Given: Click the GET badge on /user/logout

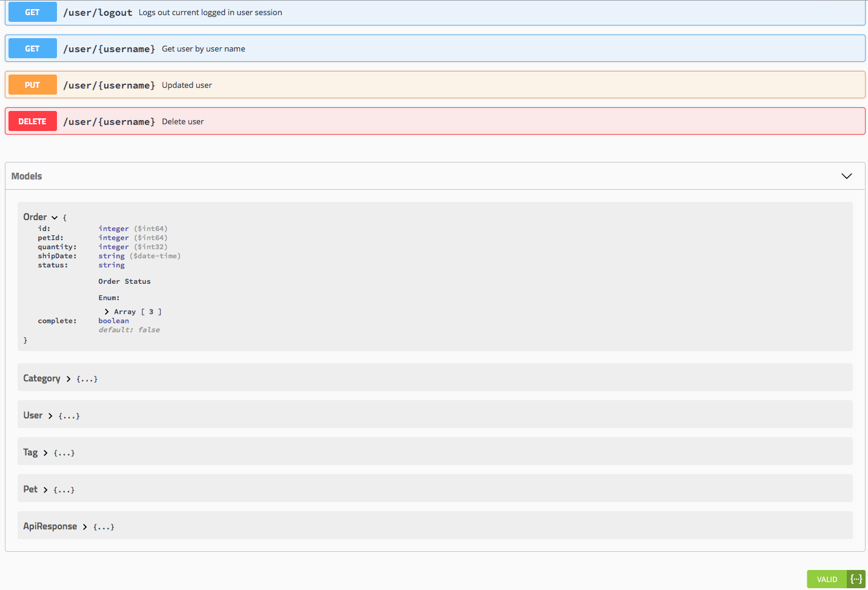Looking at the screenshot, I should (32, 12).
